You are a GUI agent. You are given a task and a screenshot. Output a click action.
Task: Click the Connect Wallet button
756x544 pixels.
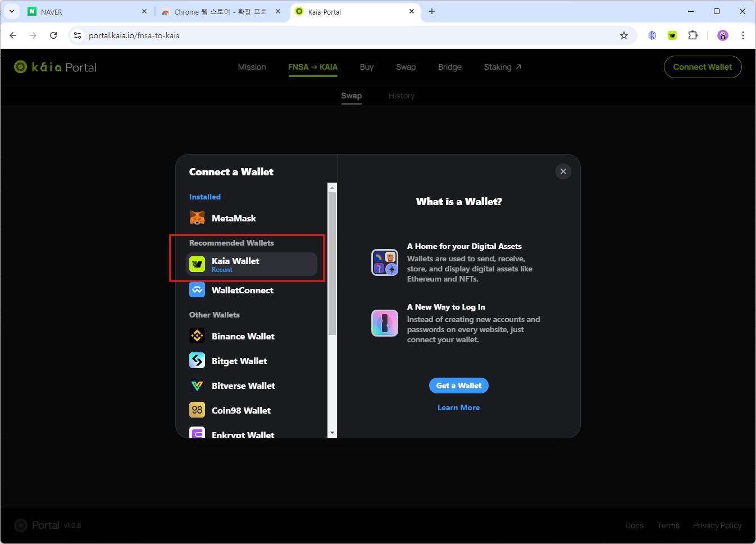point(703,67)
